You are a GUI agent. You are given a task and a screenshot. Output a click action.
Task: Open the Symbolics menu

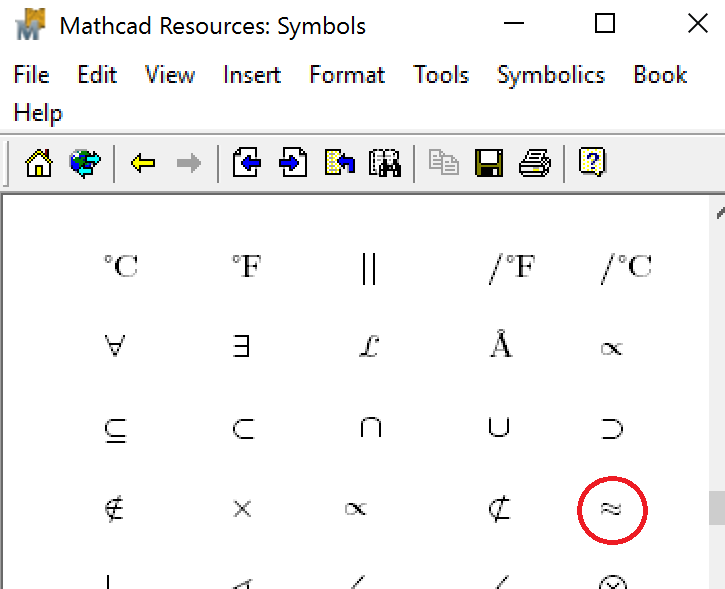point(551,75)
